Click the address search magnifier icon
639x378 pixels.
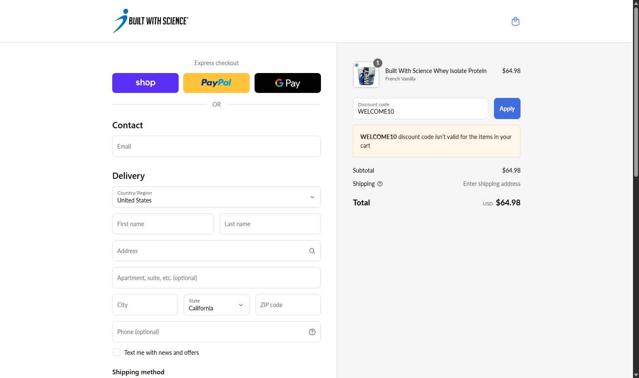click(312, 251)
